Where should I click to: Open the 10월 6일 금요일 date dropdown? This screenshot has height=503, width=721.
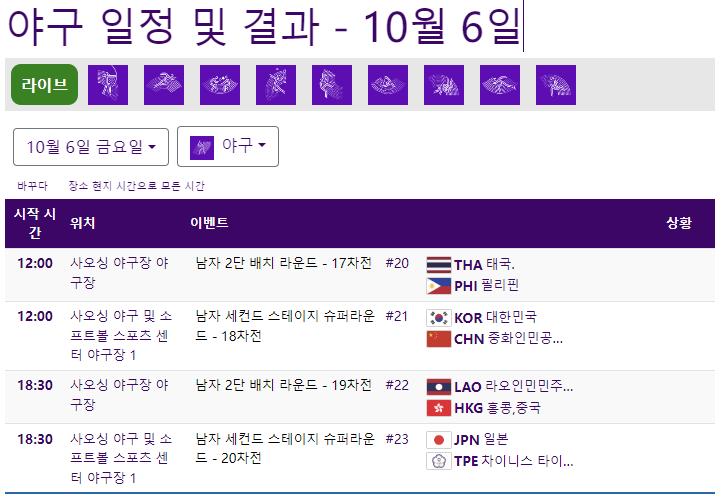(91, 147)
